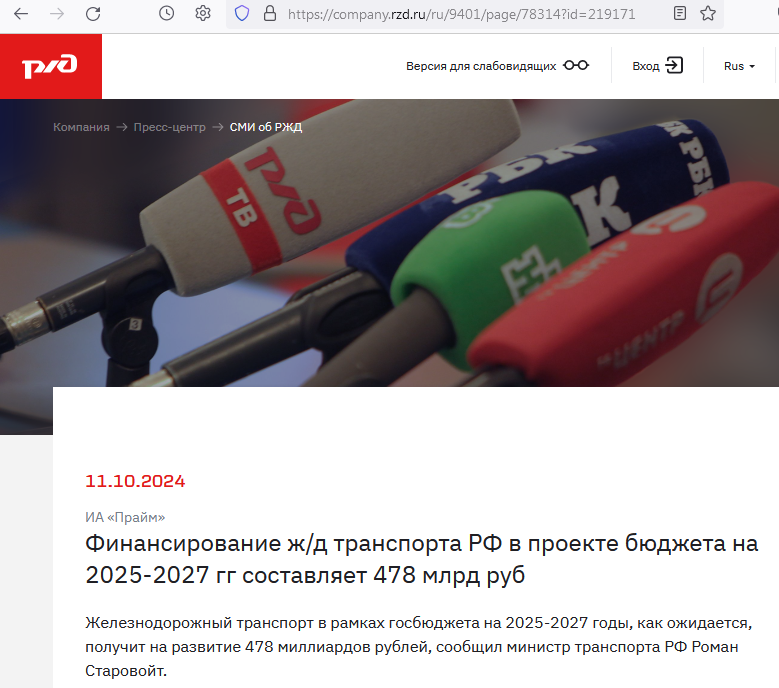Open the settings gear in the browser toolbar
Viewport: 779px width, 688px height.
203,13
